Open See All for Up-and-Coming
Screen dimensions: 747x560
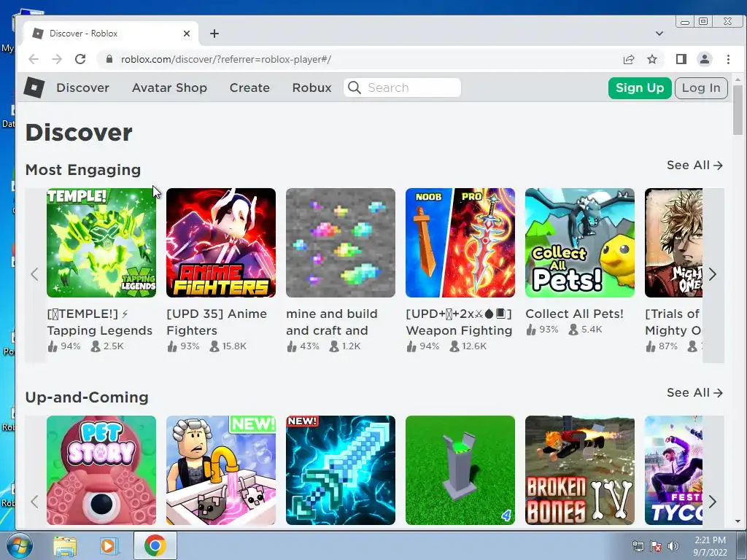coord(694,393)
